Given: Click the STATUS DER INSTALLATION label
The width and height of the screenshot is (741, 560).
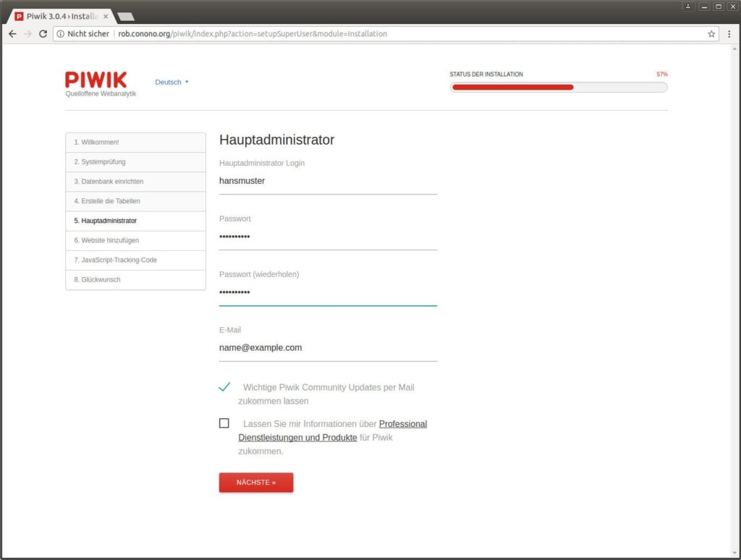Looking at the screenshot, I should coord(486,75).
